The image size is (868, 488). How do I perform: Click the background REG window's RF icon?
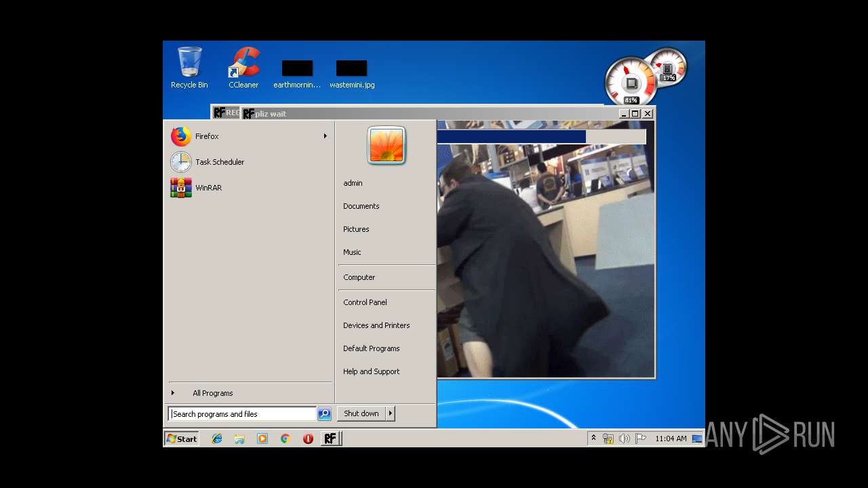219,113
